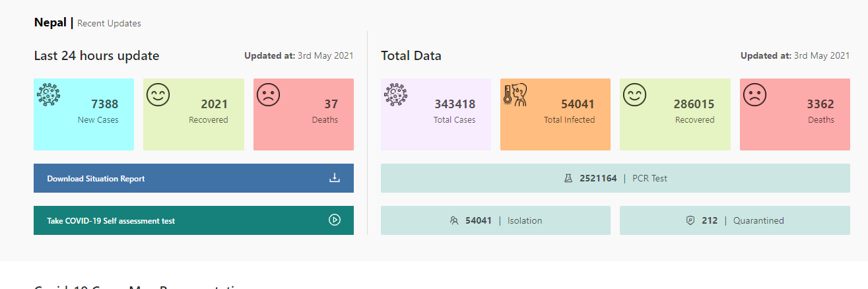Image resolution: width=868 pixels, height=289 pixels.
Task: Select the 2521164 PCR Test bar
Action: point(615,178)
